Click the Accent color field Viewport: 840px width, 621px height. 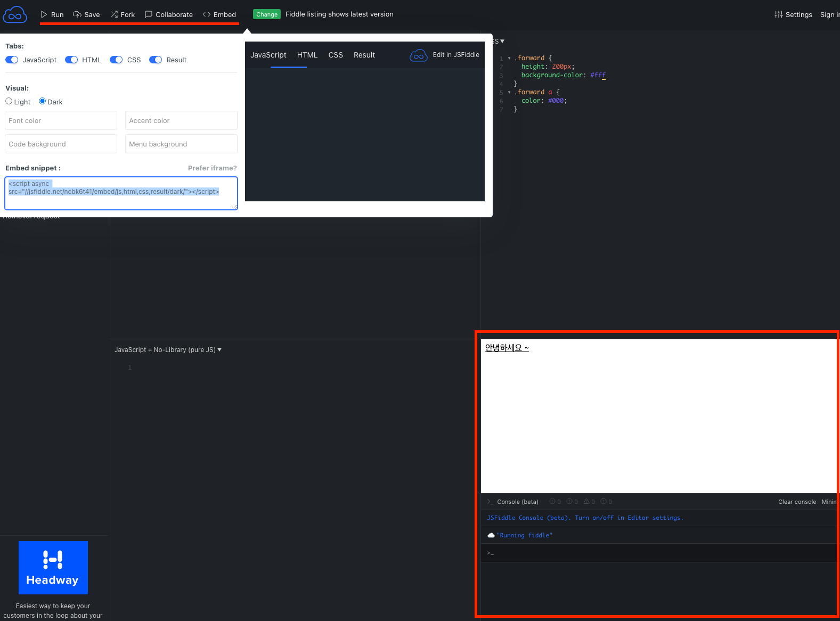click(181, 120)
